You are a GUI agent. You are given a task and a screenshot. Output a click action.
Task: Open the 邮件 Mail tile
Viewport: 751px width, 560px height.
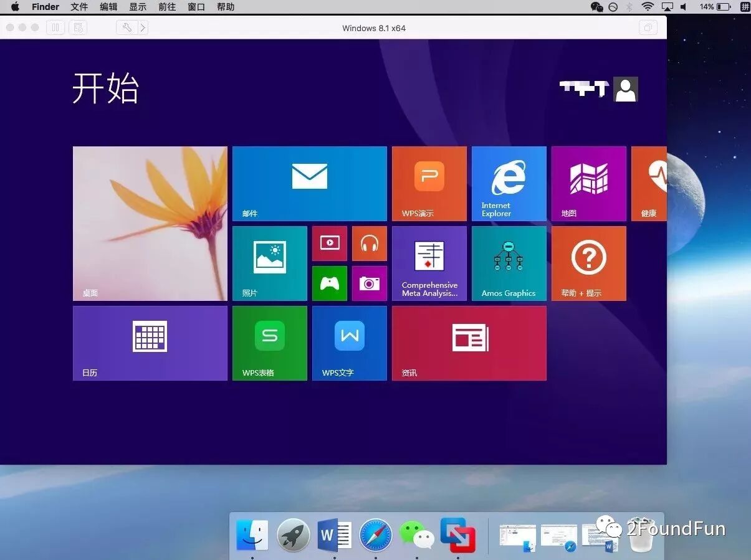310,184
